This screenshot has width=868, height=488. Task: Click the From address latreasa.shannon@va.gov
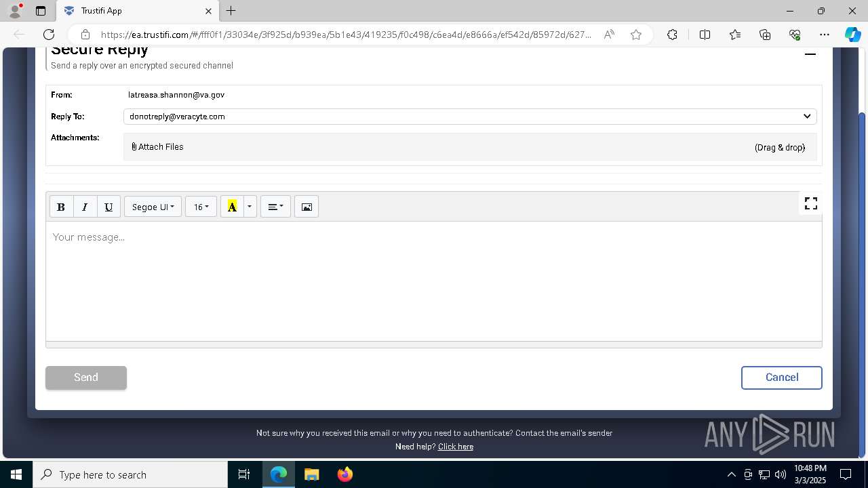pos(176,95)
